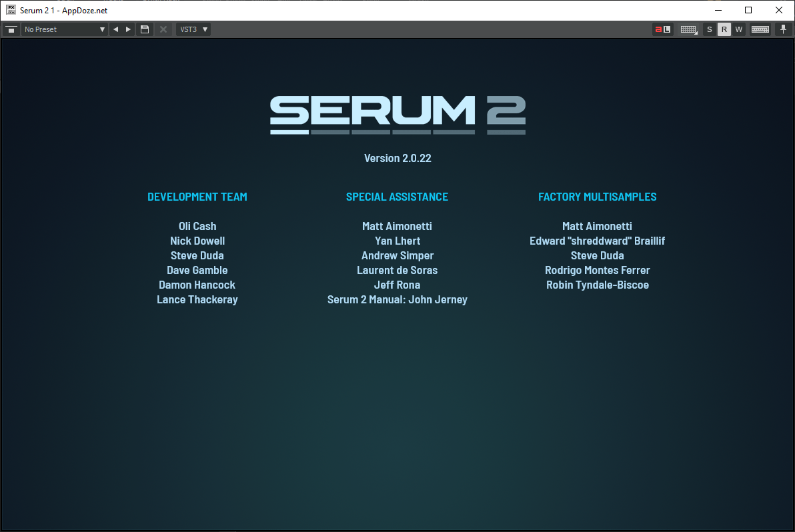Open the plugin window menu icon
This screenshot has height=532, width=795.
click(11, 29)
